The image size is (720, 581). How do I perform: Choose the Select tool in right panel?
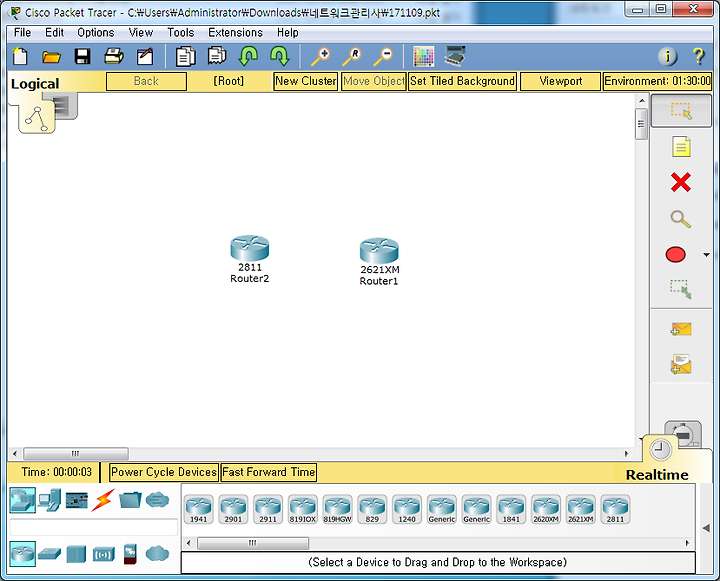pos(681,111)
